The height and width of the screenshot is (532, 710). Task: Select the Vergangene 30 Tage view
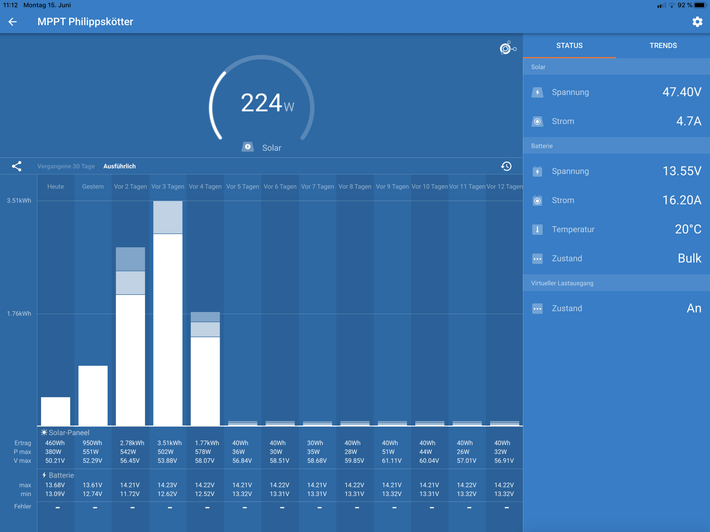66,166
